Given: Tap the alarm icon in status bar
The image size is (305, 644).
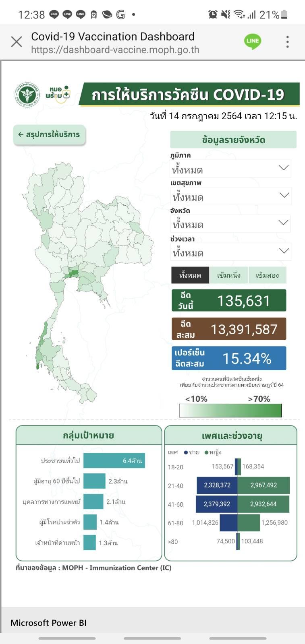Looking at the screenshot, I should click(213, 14).
